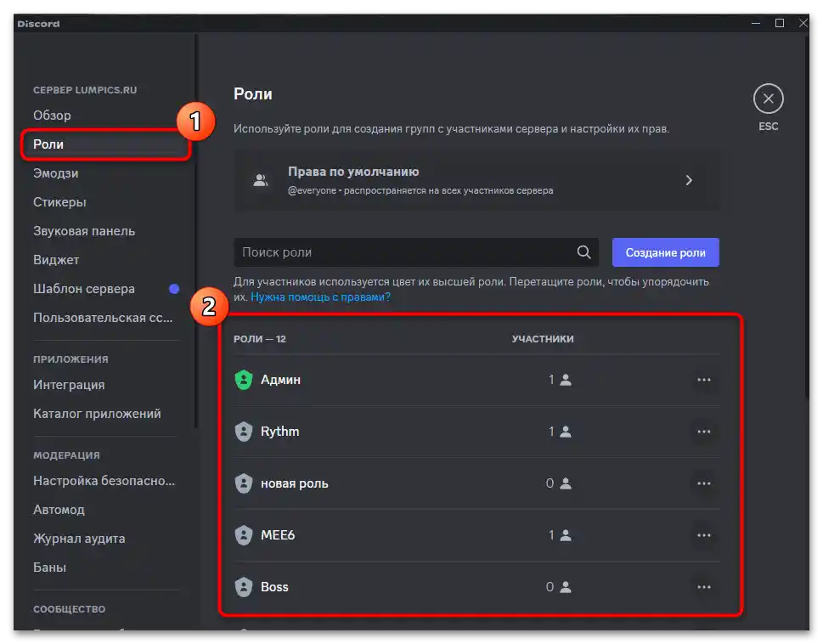View members count of the Админ role
823x644 pixels.
point(560,380)
